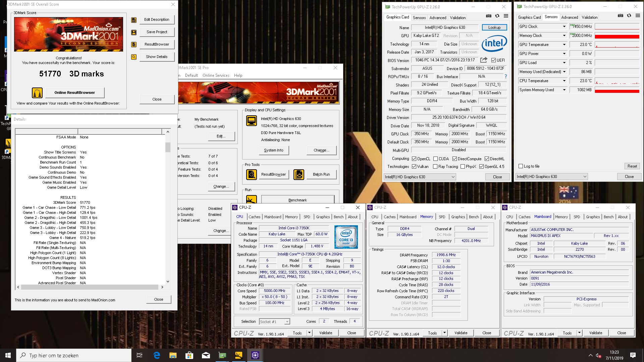Screen dimensions: 644x362
Task: Open CPU-Z from the taskbar
Action: 255,355
